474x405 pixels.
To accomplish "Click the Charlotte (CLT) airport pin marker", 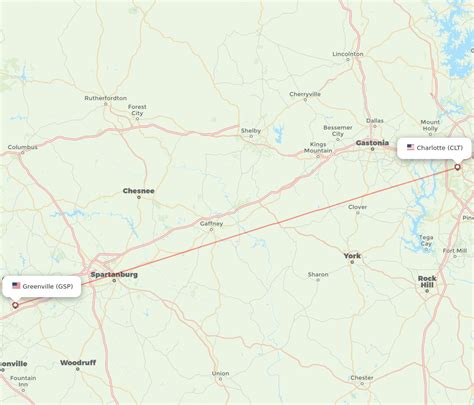I will point(457,167).
